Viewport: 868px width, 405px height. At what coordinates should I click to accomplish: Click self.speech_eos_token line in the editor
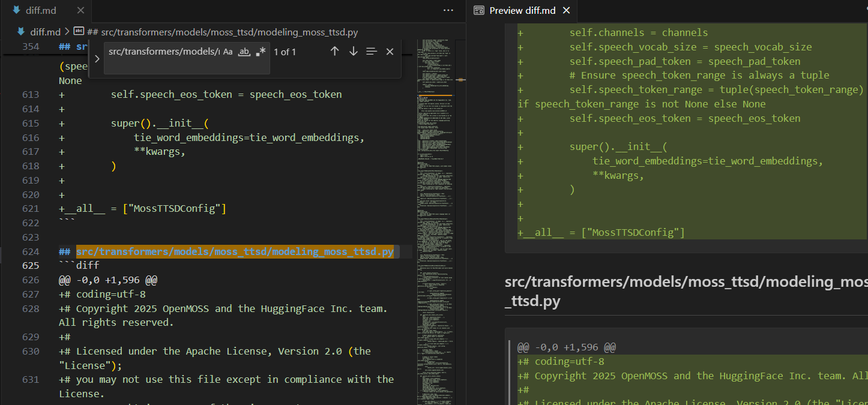[226, 94]
